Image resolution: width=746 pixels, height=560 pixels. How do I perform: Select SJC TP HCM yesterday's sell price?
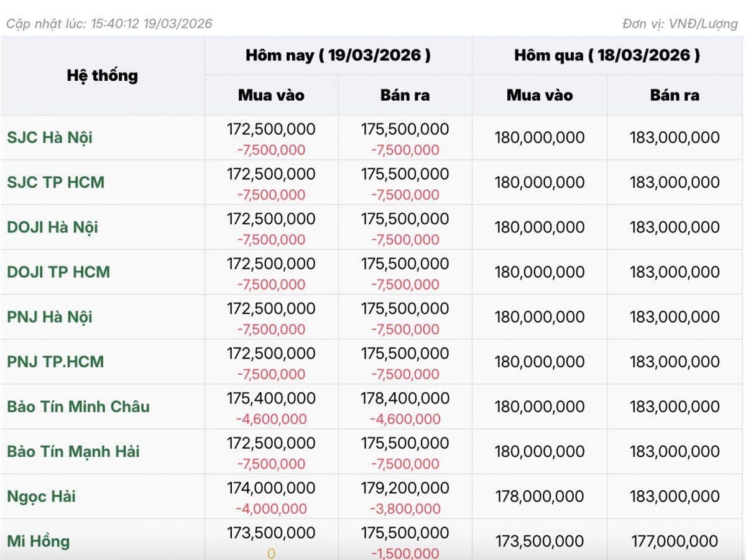[675, 182]
